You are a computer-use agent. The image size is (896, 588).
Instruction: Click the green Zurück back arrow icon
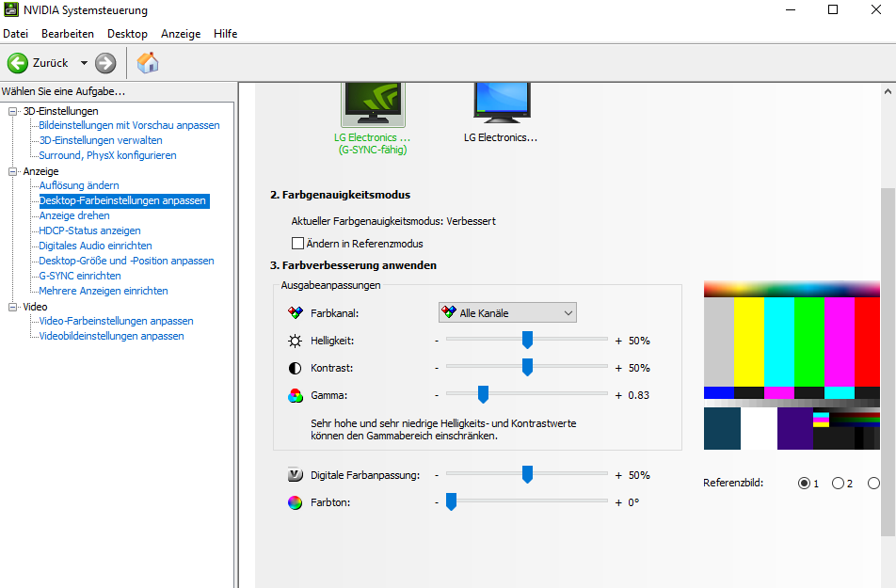[18, 63]
